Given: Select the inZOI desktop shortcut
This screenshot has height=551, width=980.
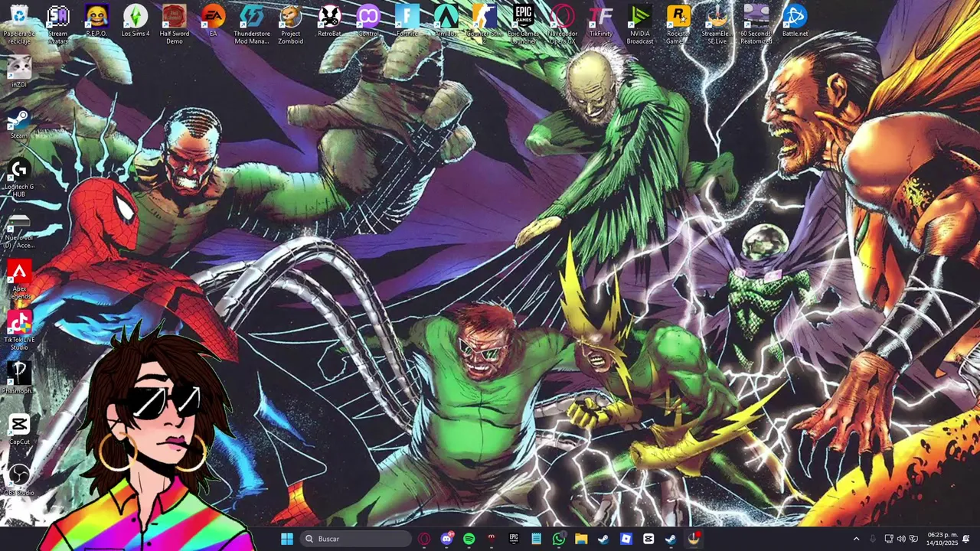Looking at the screenshot, I should pyautogui.click(x=19, y=72).
